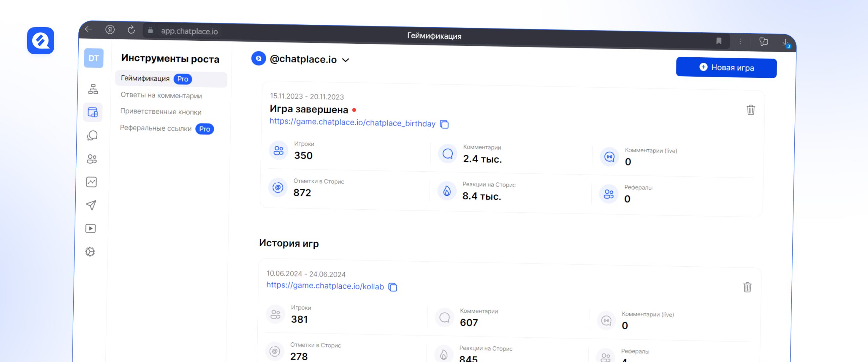
Task: Copy the kollab game link
Action: 393,287
